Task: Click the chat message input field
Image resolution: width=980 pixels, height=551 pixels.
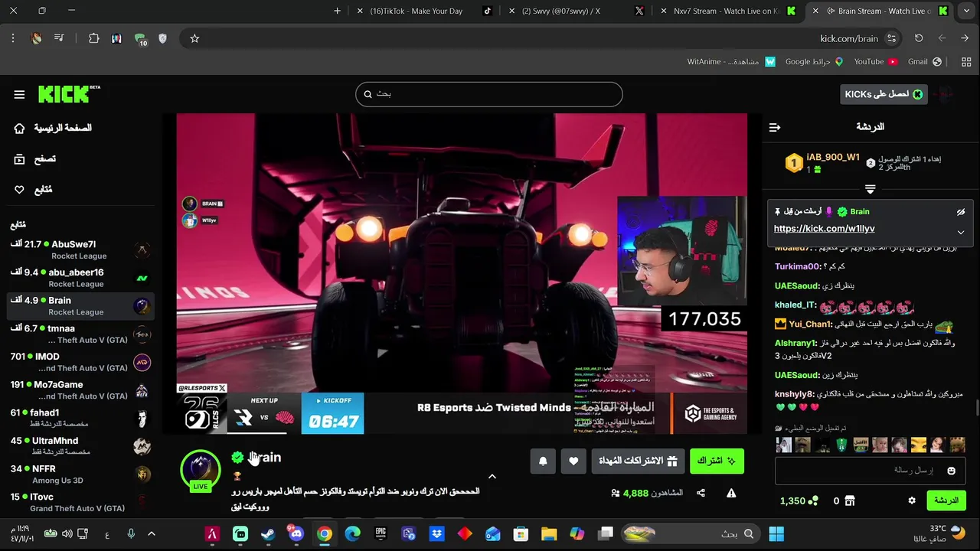Action: 871,471
